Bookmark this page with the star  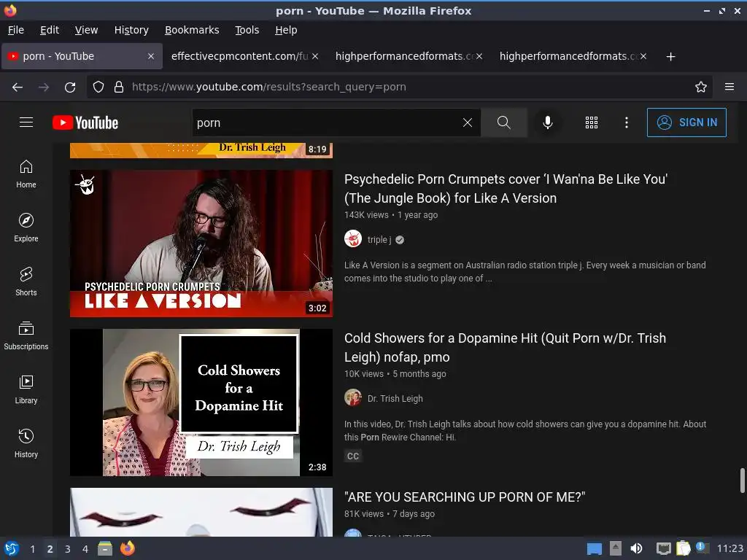[701, 87]
